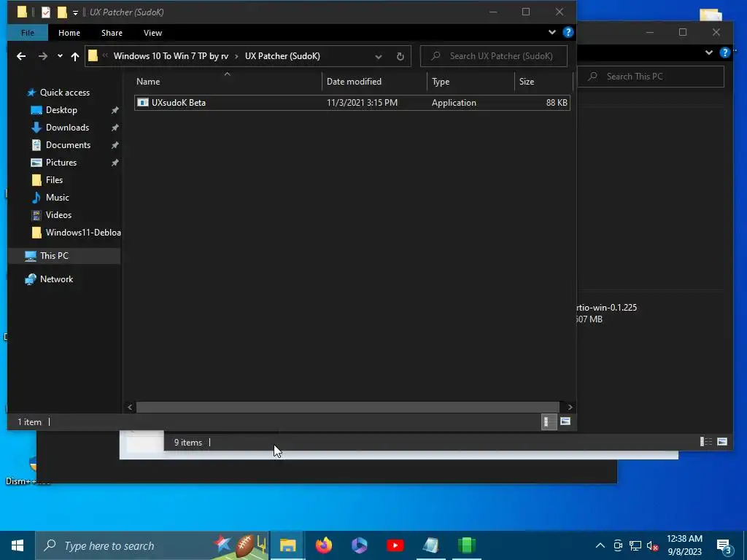Open Windows11-Debloat folder in navigation pane
Screen dimensions: 747x560
tap(83, 233)
